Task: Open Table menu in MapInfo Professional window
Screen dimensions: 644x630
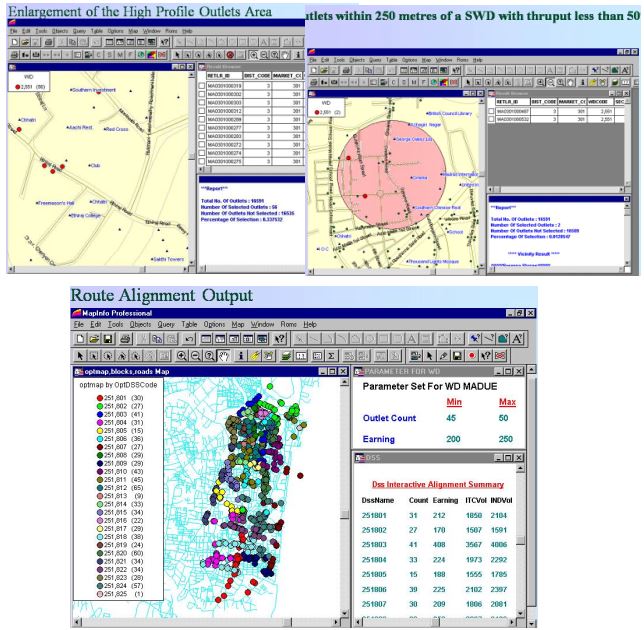Action: 189,324
